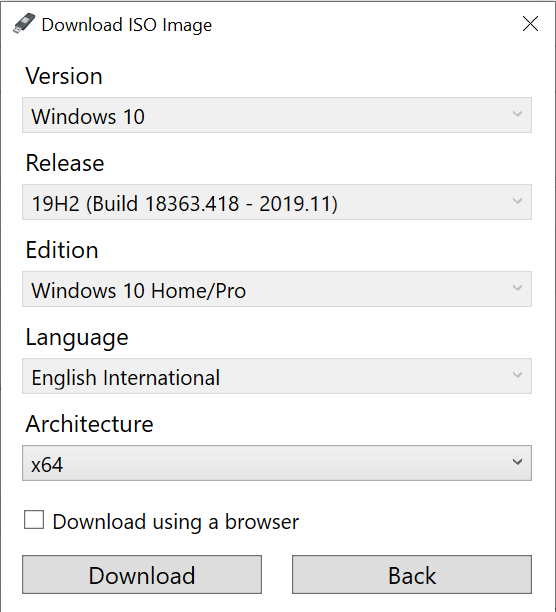The width and height of the screenshot is (556, 612).
Task: Open the Version dropdown showing Windows 10
Action: [277, 115]
